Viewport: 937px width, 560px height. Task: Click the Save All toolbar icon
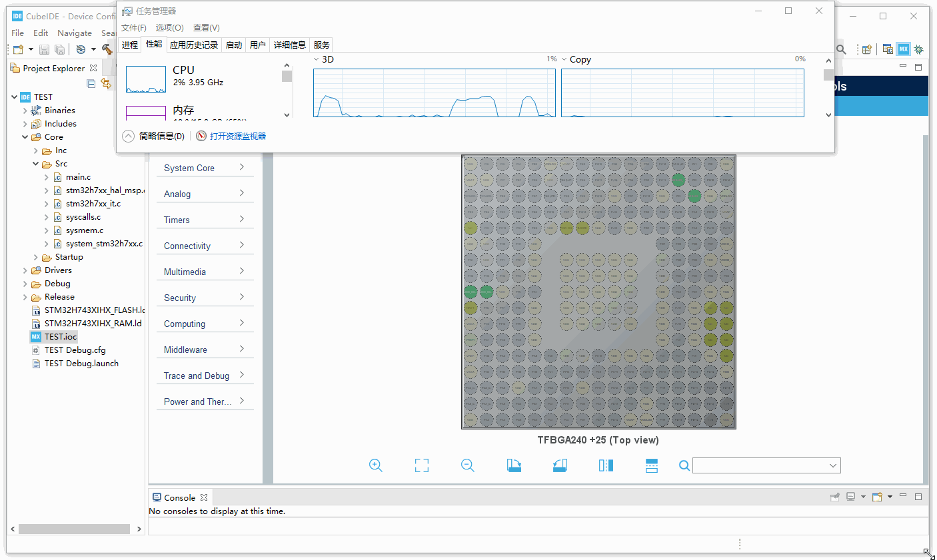tap(59, 49)
